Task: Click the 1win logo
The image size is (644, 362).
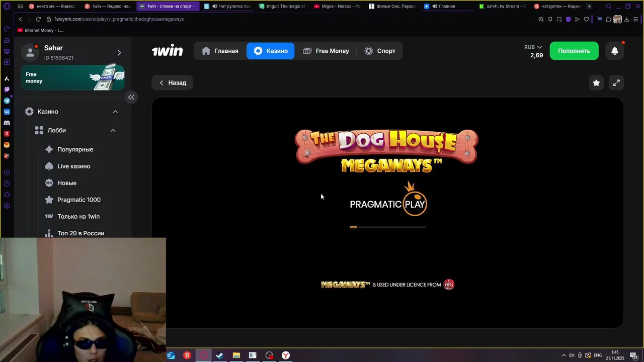Action: click(168, 51)
